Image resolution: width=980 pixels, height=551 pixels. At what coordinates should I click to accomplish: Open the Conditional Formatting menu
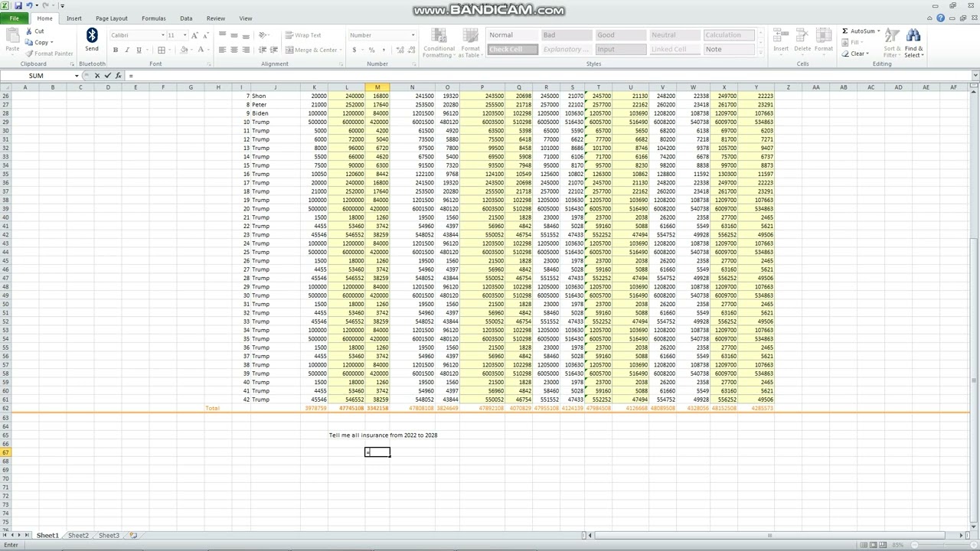click(439, 44)
